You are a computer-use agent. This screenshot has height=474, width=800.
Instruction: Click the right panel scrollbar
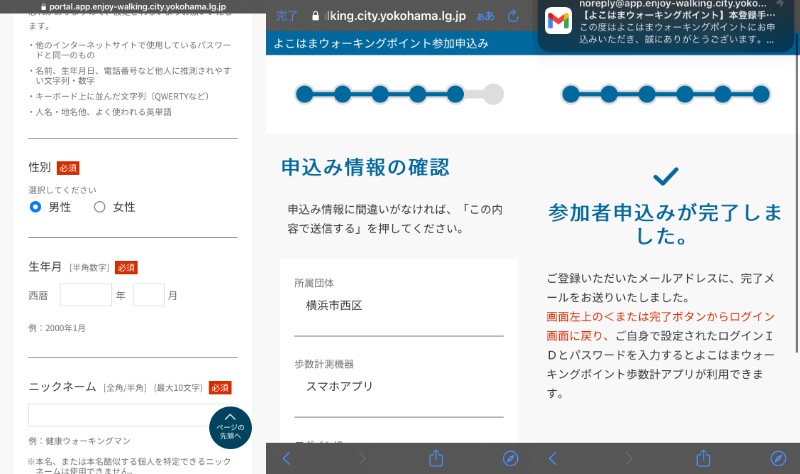click(797, 194)
